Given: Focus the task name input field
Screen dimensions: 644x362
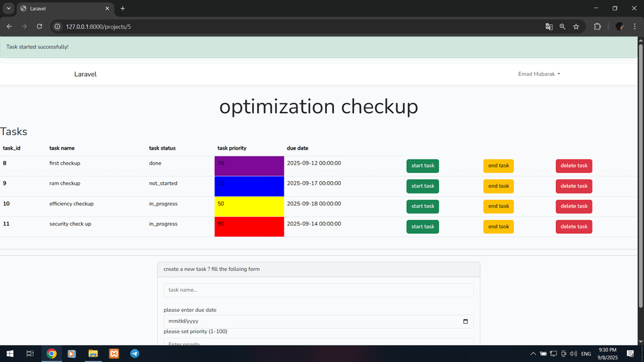Looking at the screenshot, I should tap(318, 290).
